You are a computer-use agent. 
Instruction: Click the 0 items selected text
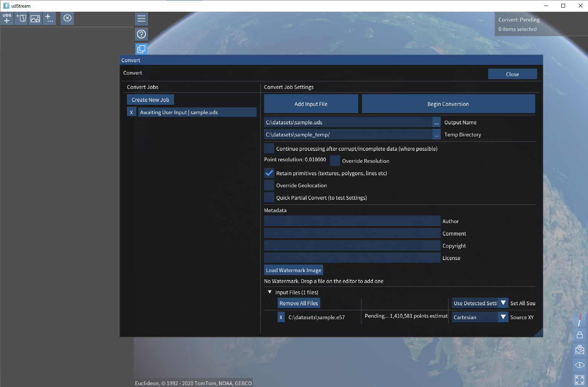(517, 29)
